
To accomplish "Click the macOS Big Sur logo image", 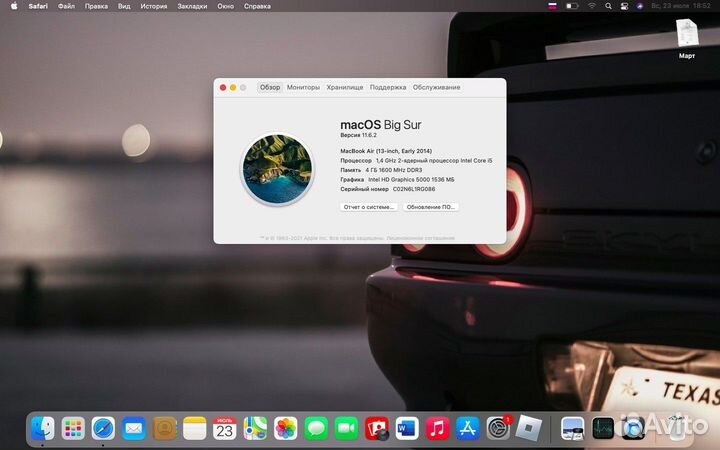I will tap(277, 169).
